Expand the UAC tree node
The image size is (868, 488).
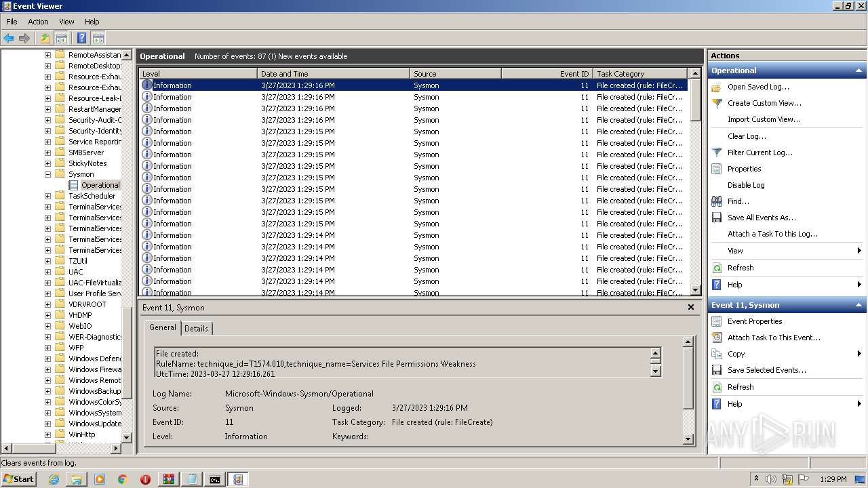coord(47,272)
